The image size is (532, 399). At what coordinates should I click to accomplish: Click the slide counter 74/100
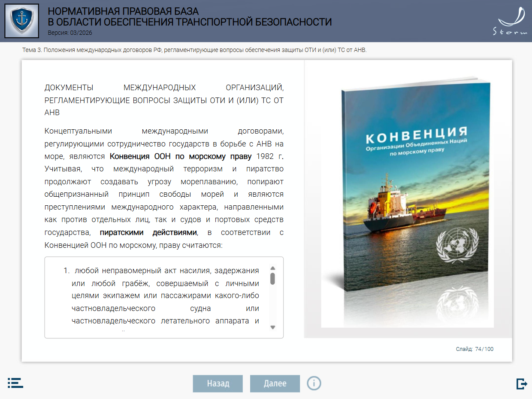(475, 349)
